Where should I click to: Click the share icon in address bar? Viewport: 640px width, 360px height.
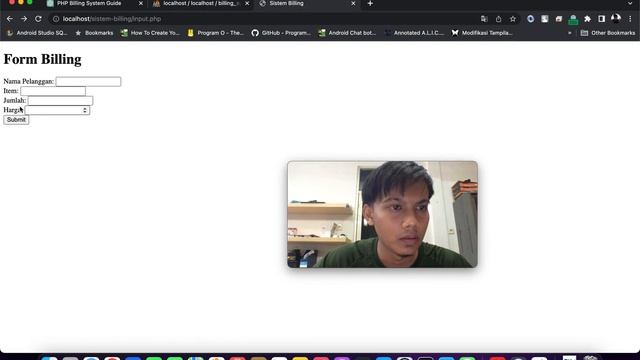(498, 19)
